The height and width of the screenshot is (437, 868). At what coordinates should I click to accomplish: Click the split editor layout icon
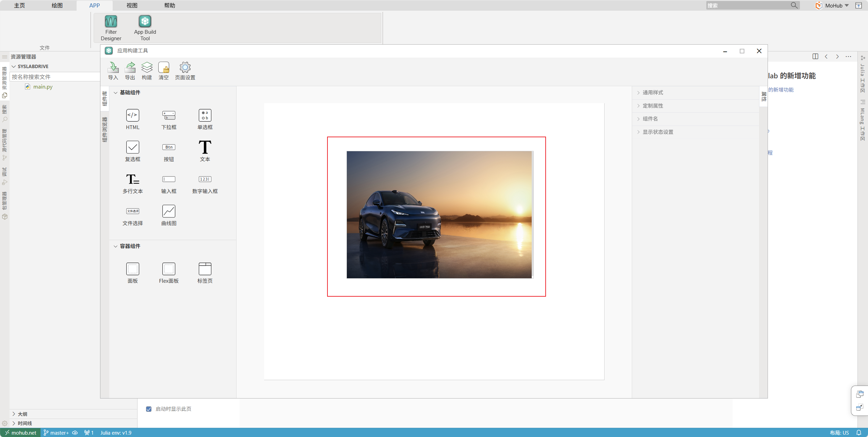coord(815,57)
